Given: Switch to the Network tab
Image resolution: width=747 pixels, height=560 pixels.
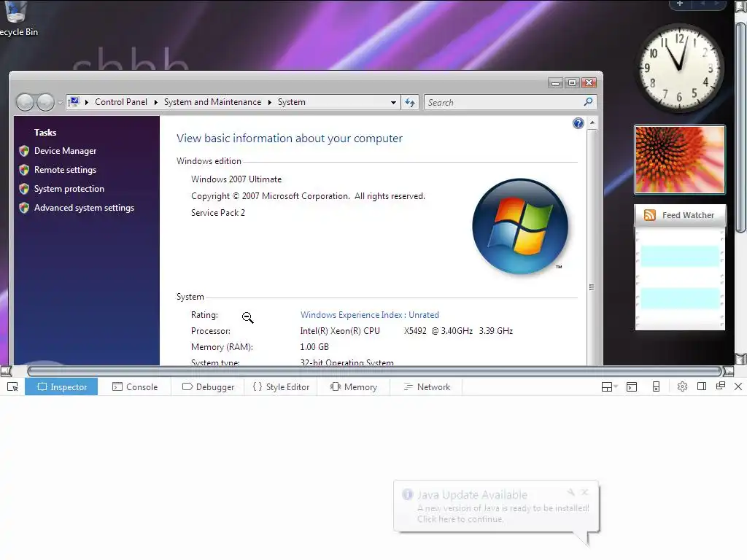Looking at the screenshot, I should point(426,386).
